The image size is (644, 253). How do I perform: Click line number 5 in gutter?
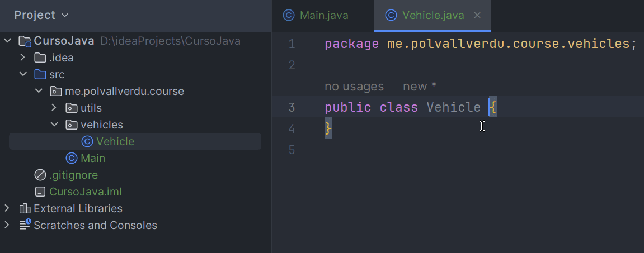[292, 150]
